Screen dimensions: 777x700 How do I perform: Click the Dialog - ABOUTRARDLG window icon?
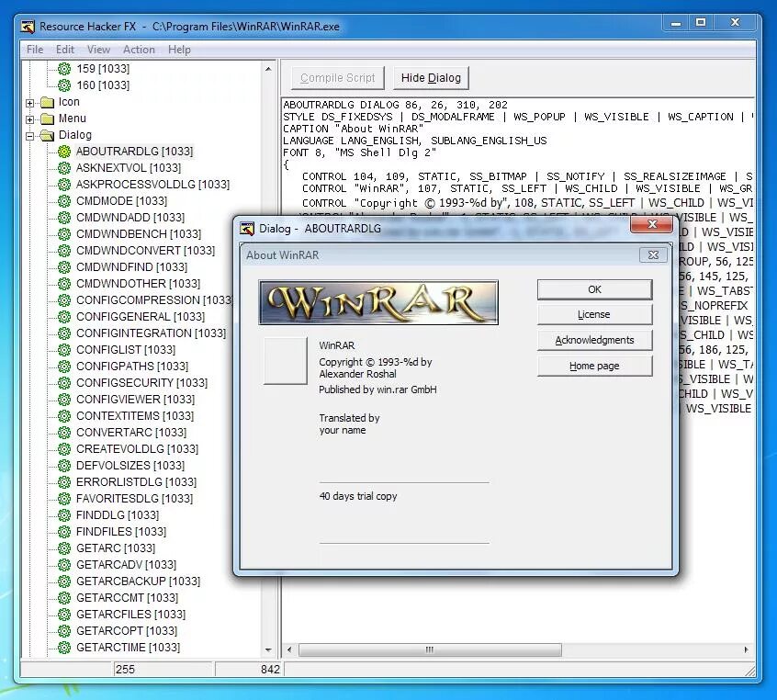[x=247, y=229]
